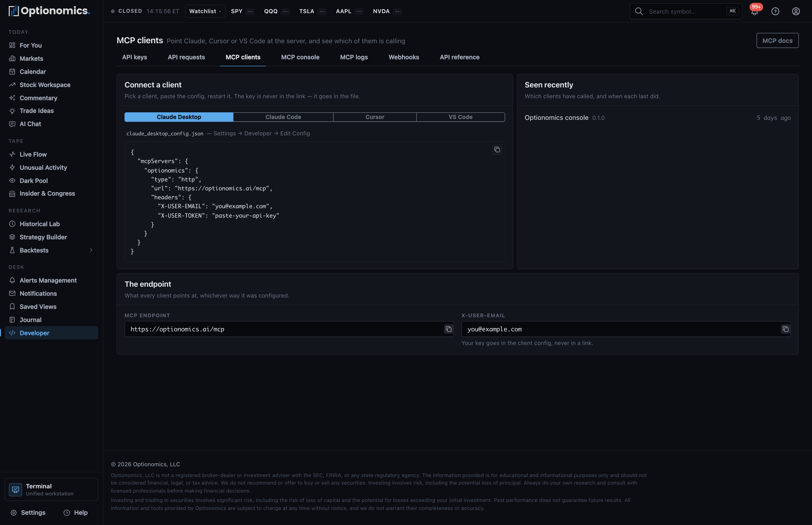Open the Watchlist dropdown

click(205, 11)
